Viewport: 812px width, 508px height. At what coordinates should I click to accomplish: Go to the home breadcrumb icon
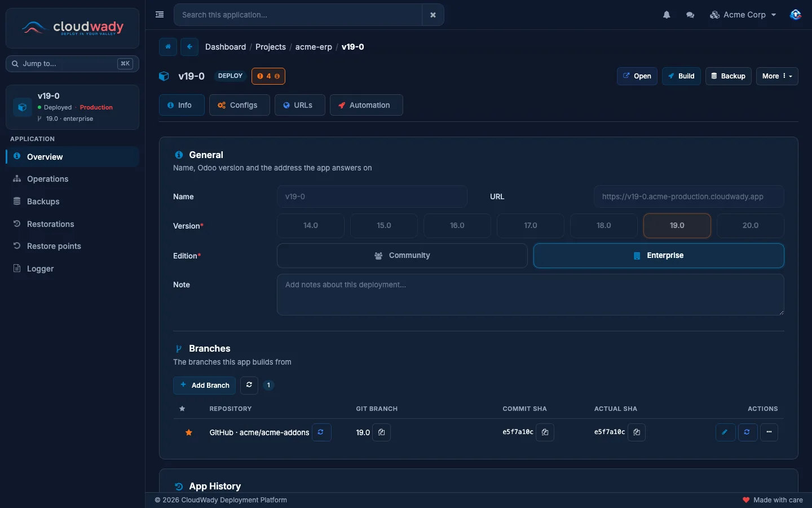(x=168, y=47)
